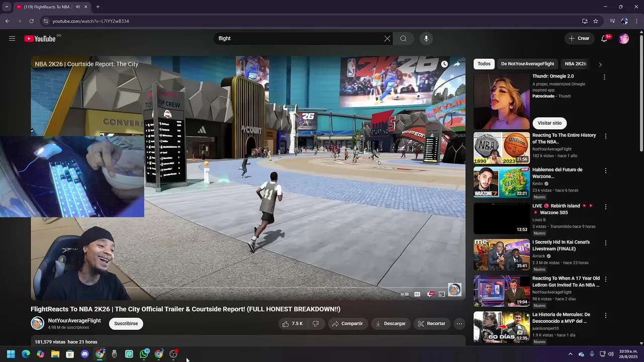The width and height of the screenshot is (644, 362).
Task: Open the NotYourAverageFlight channel name link
Action: coord(74,321)
